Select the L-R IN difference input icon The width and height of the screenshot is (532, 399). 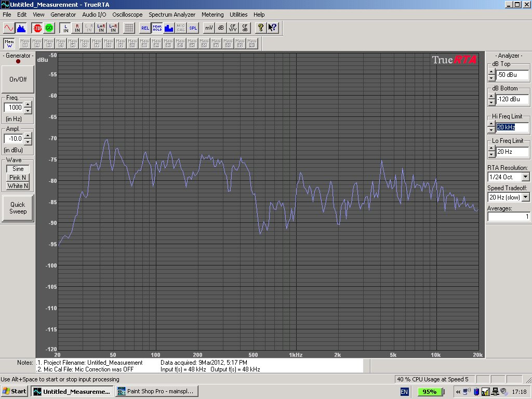(x=113, y=28)
